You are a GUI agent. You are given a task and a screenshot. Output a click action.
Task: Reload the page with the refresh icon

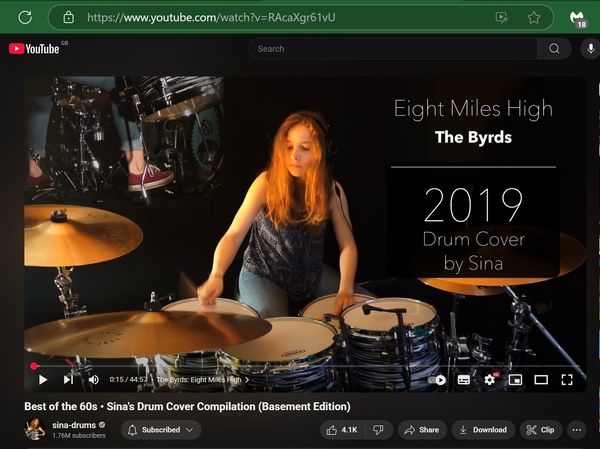(x=25, y=17)
